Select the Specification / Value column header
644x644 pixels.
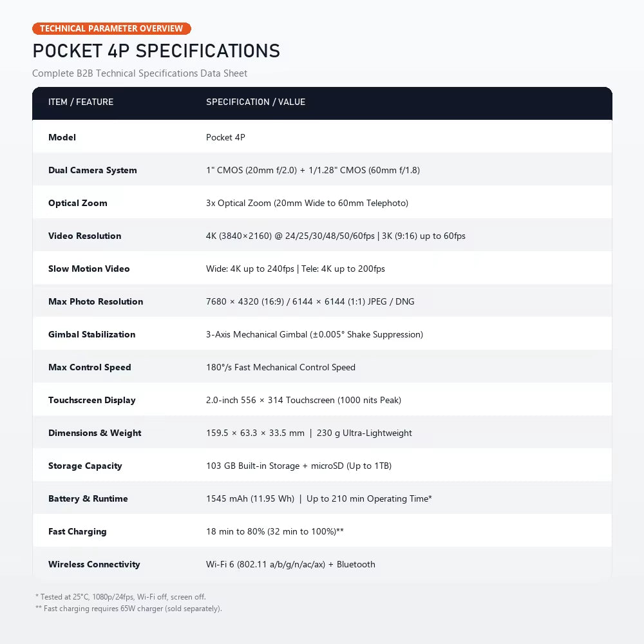256,102
